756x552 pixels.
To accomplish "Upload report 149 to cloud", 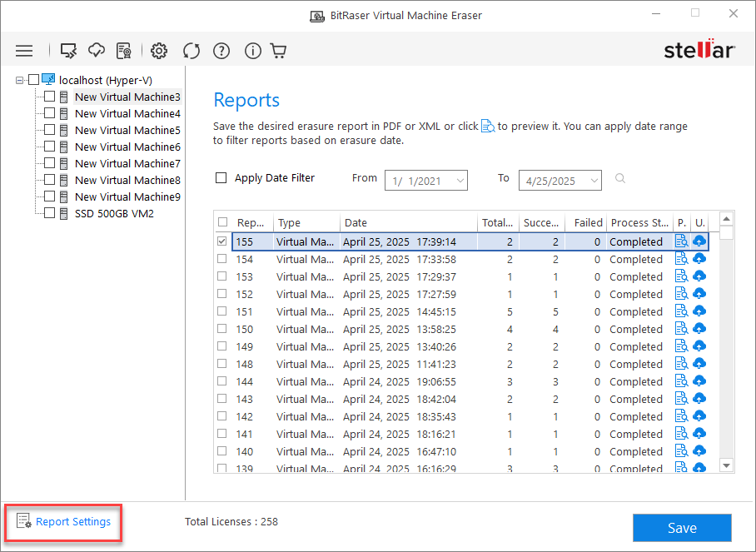I will click(x=699, y=346).
